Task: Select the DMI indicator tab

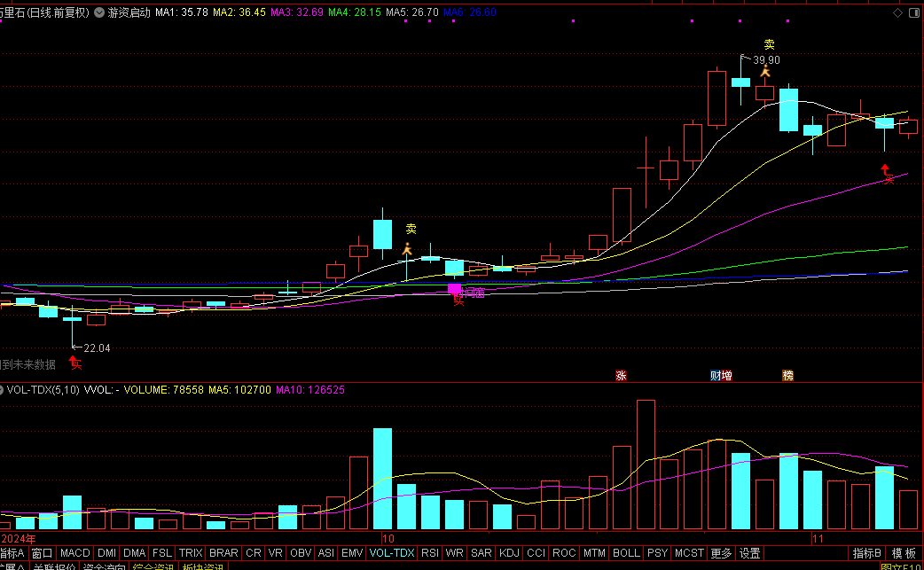Action: point(106,553)
